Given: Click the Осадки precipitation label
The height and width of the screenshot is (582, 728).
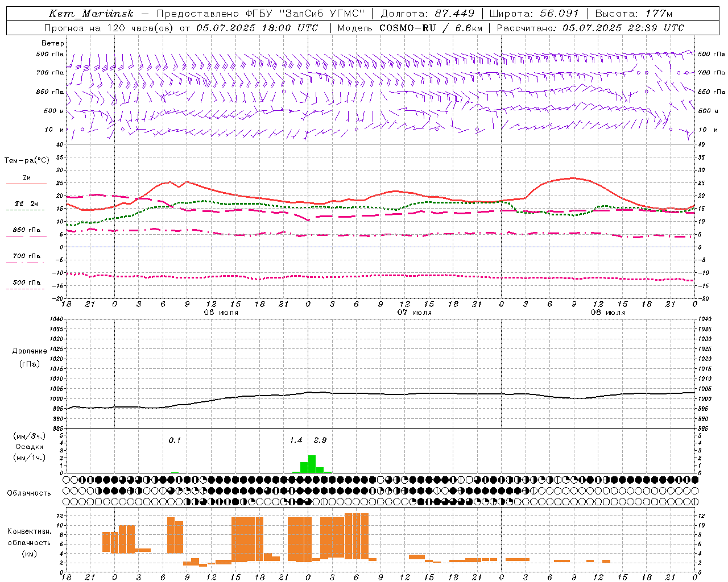Looking at the screenshot, I should [29, 447].
